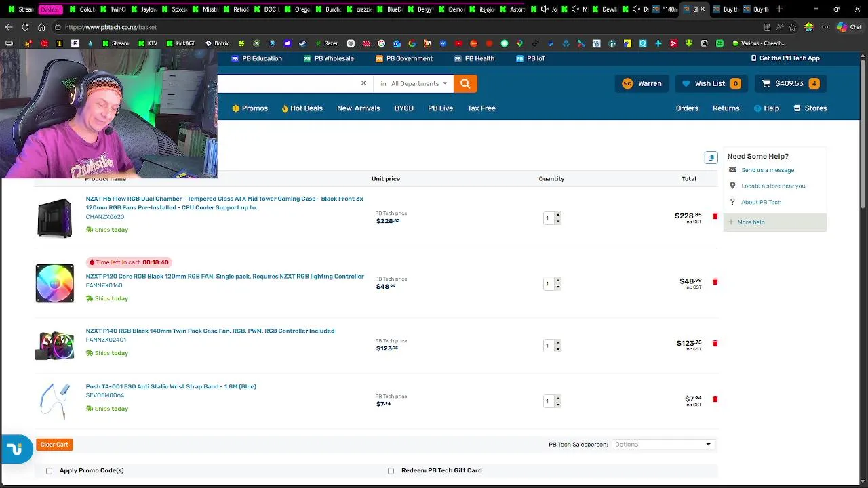Open Help in the top navigation
Screen dimensions: 868x488
[x=766, y=108]
